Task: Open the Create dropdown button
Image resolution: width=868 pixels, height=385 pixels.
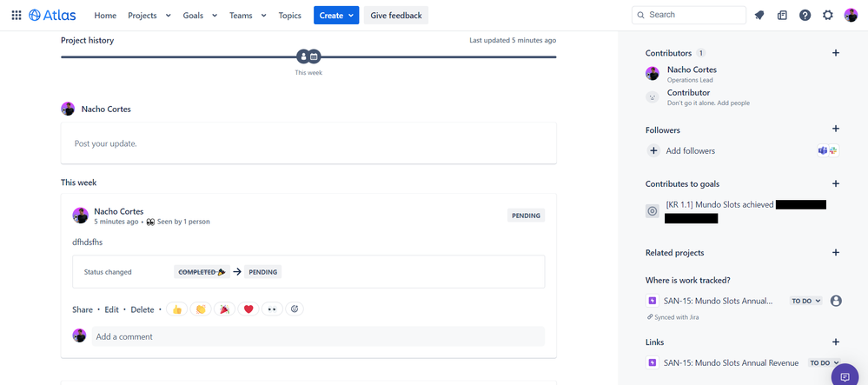Action: (336, 16)
